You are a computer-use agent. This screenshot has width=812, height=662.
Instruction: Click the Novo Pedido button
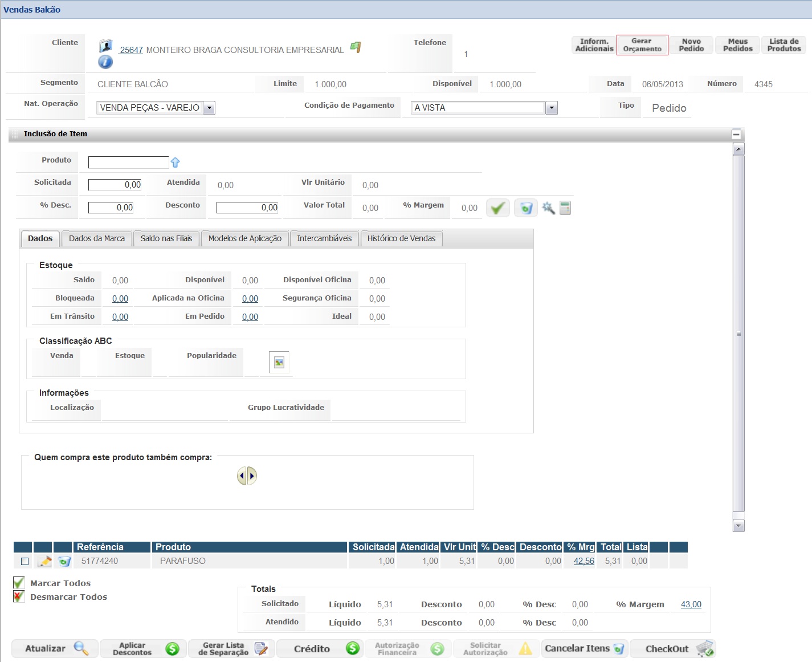click(691, 45)
